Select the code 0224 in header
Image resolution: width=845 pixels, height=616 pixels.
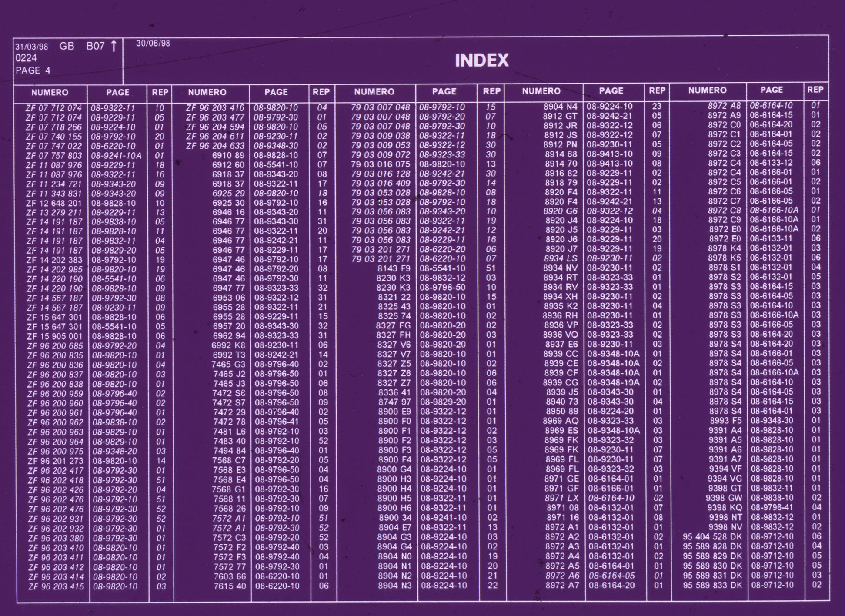pos(26,58)
